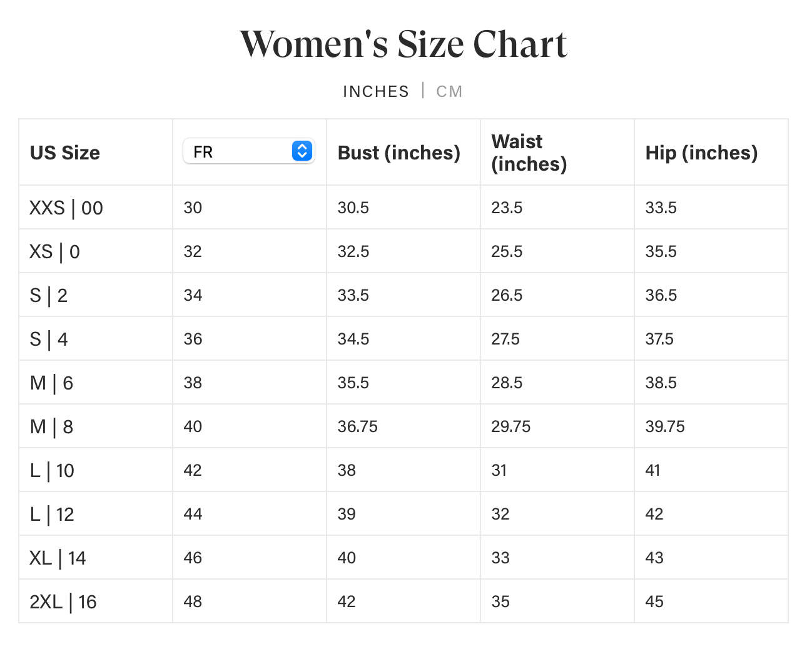Select the XXS | 00 size row label
The image size is (812, 649).
point(66,208)
